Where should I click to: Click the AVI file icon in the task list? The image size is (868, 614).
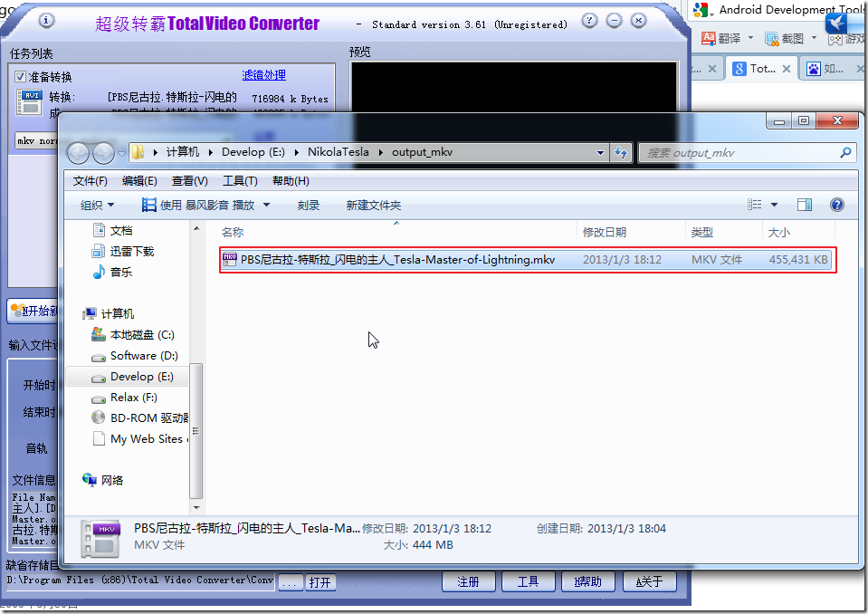click(29, 101)
